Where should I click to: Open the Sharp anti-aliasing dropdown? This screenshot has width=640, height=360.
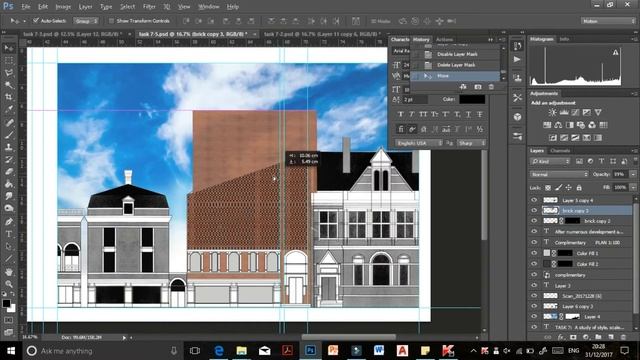[471, 143]
